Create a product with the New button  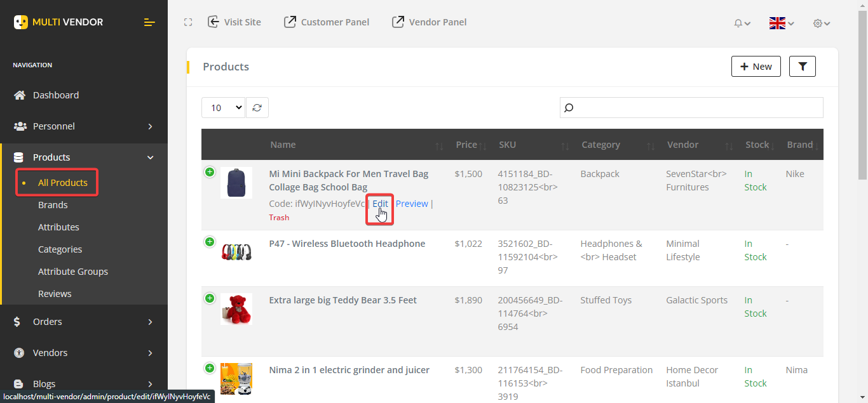756,66
